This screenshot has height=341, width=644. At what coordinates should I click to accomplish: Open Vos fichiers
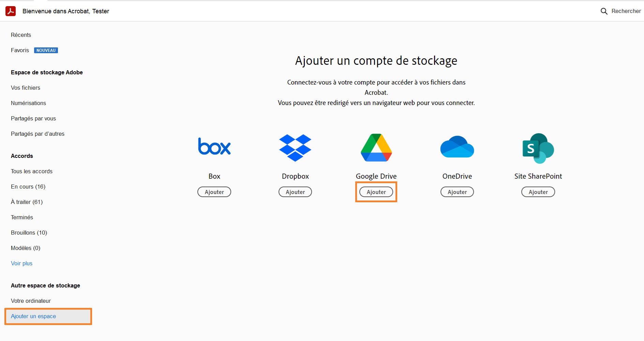pos(25,88)
